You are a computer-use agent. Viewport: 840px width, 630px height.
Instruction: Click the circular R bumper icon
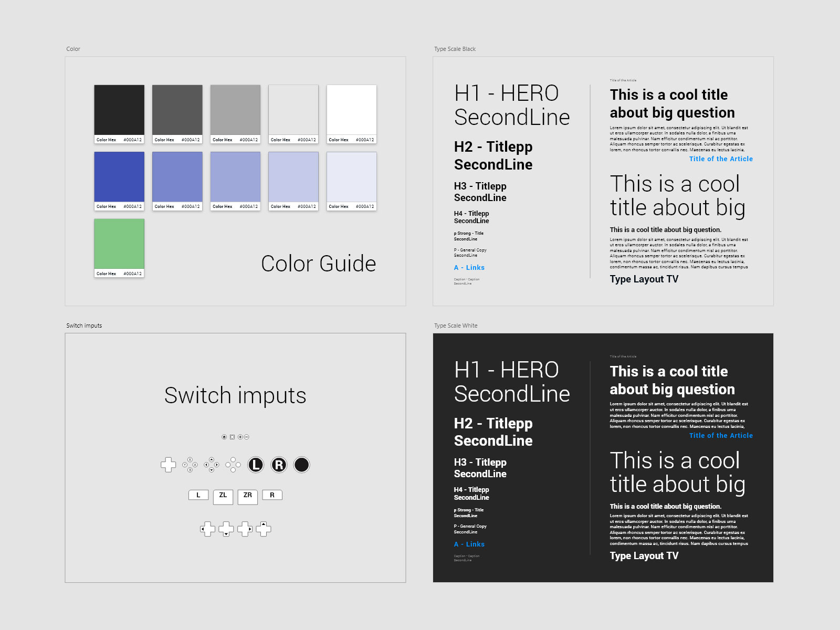(x=278, y=464)
